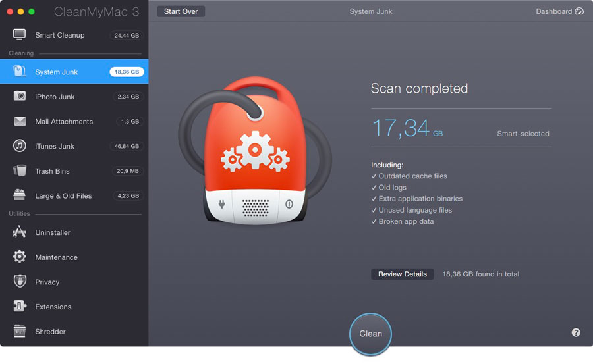Click the Dashboard gauge icon
This screenshot has width=593, height=364.
tap(579, 11)
